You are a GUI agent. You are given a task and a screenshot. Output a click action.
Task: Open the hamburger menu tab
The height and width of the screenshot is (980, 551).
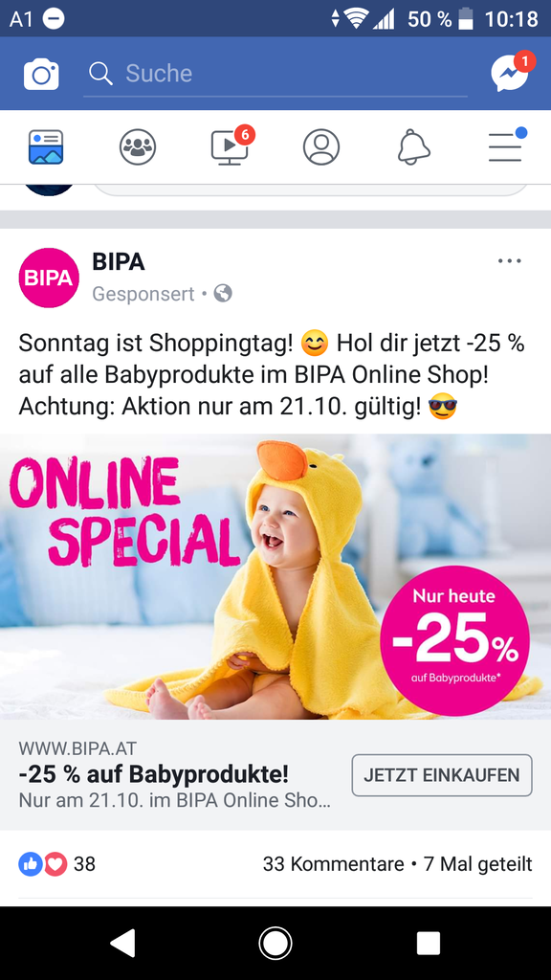[x=506, y=145]
